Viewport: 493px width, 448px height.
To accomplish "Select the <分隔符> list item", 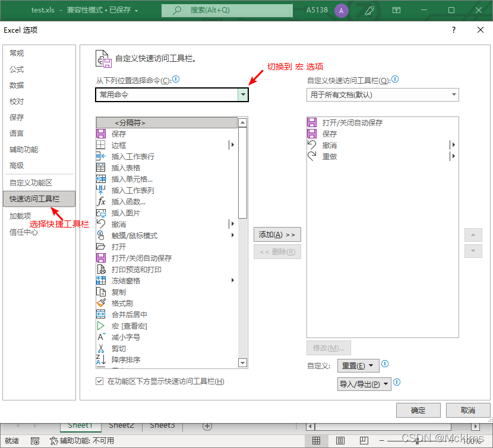I will [167, 123].
